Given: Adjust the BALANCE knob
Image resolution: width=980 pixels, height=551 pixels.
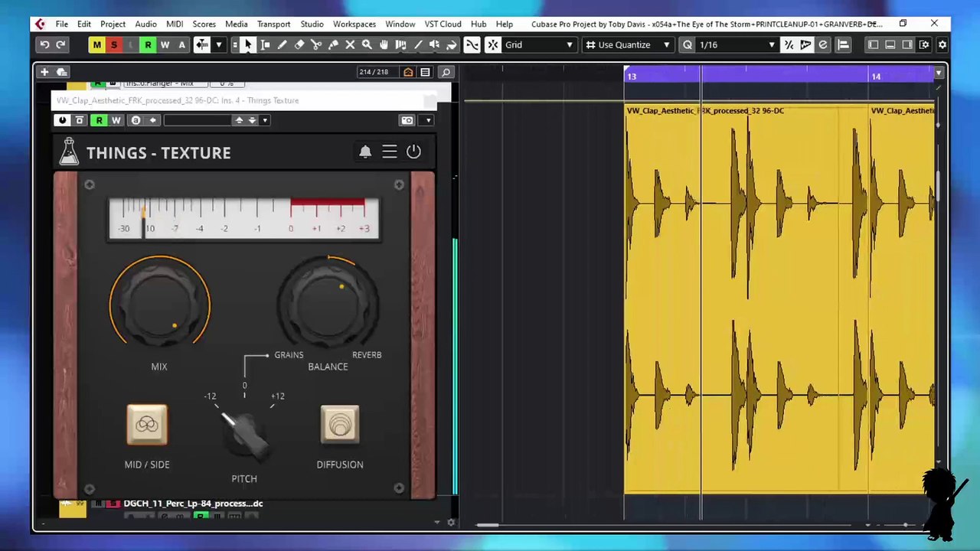Looking at the screenshot, I should (x=328, y=305).
